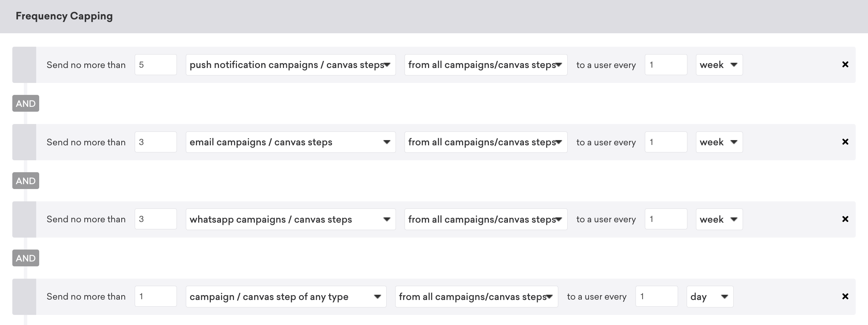868x325 pixels.
Task: Open source dropdown in push notification rule
Action: coord(486,65)
